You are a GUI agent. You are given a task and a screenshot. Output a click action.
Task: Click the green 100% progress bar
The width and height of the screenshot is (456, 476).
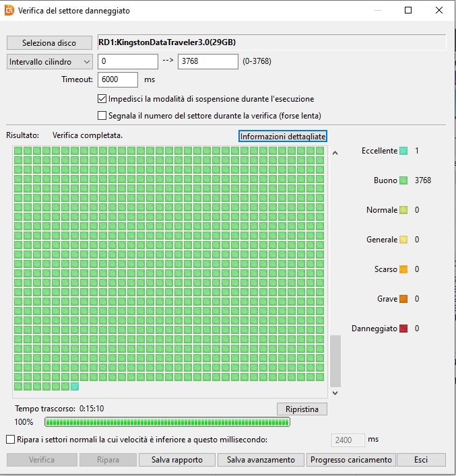click(x=168, y=422)
